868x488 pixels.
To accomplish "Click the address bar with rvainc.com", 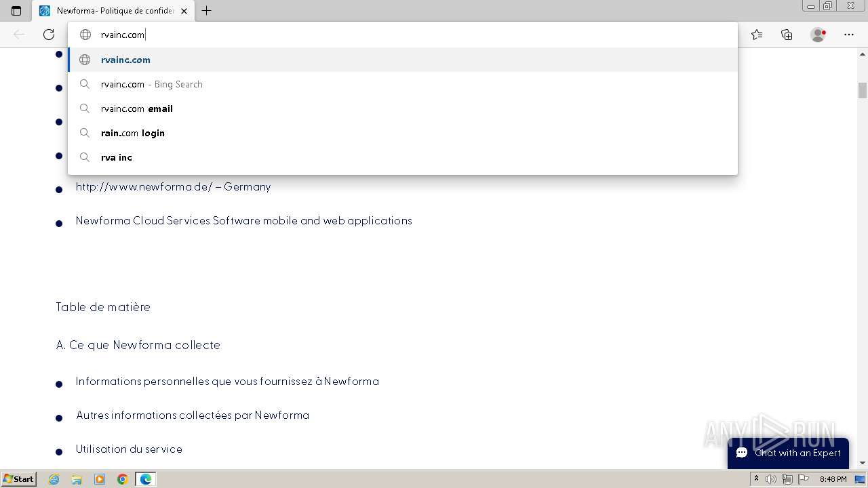I will click(x=403, y=35).
